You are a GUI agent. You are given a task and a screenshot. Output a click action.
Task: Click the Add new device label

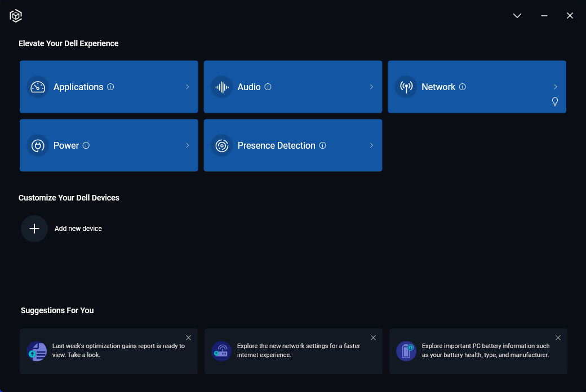point(78,229)
